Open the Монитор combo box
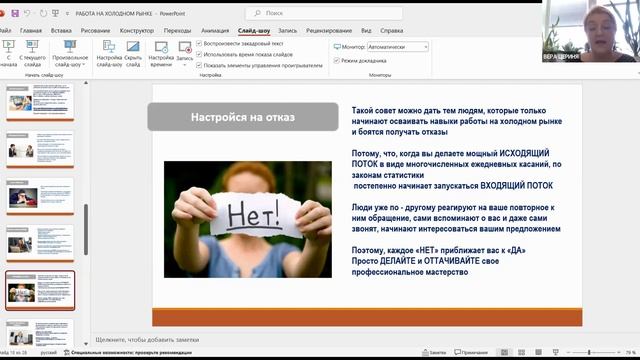This screenshot has width=640, height=360. click(x=398, y=47)
